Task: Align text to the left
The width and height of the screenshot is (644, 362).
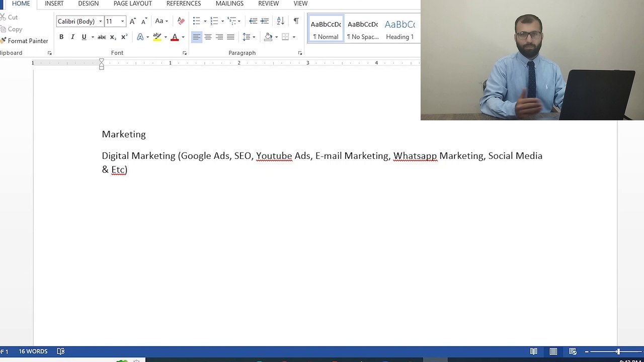Action: pyautogui.click(x=196, y=37)
